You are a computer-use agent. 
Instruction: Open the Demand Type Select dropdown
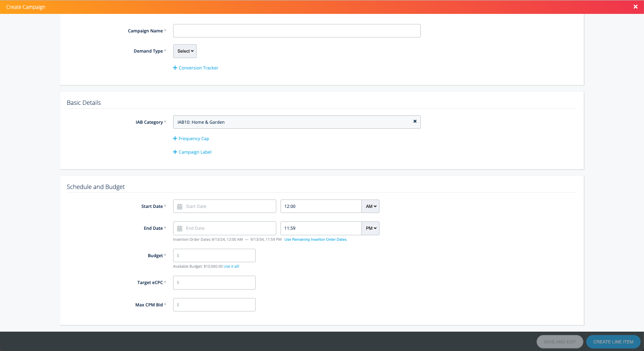coord(185,51)
